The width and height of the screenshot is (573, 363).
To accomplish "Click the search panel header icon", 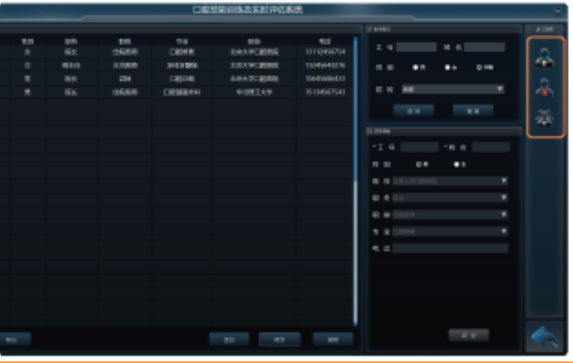I will 369,29.
